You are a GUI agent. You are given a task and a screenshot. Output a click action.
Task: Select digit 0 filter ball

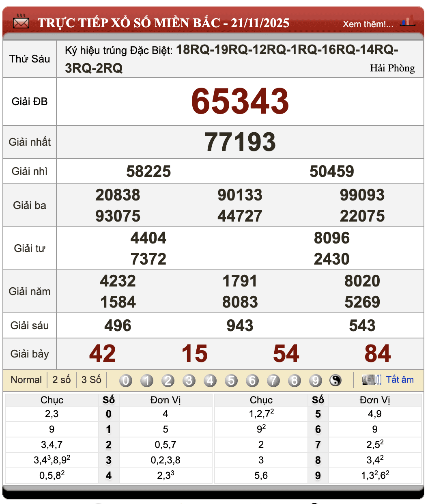[x=126, y=380]
